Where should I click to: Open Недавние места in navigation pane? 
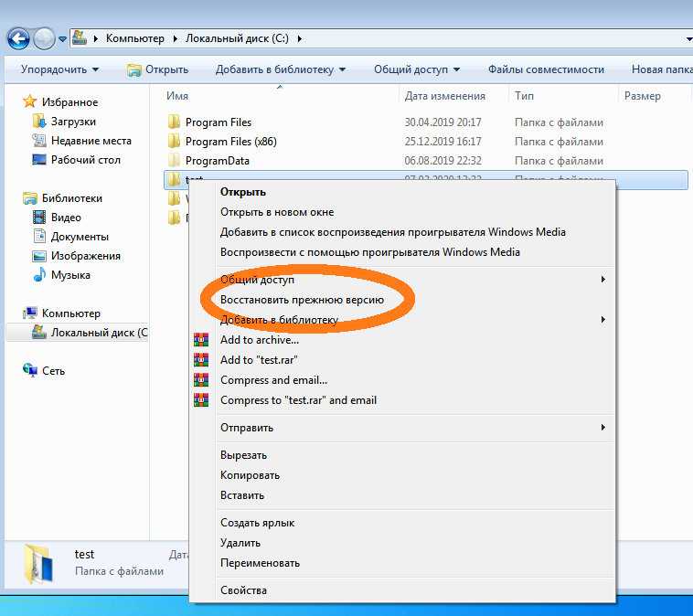(x=91, y=141)
